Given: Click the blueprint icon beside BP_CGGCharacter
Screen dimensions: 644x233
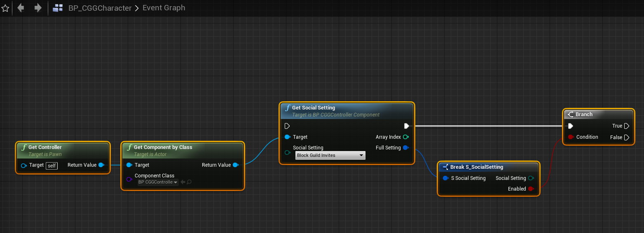Looking at the screenshot, I should pyautogui.click(x=58, y=8).
